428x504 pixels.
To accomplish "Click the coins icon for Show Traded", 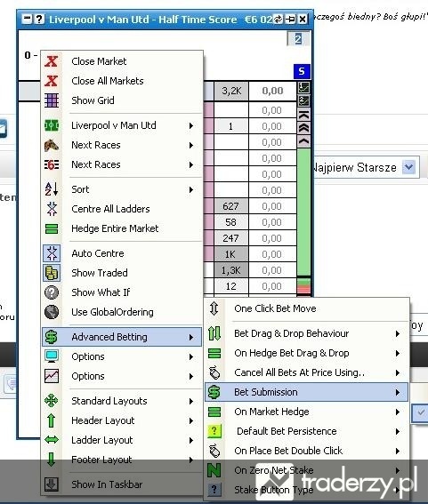I will click(x=52, y=273).
